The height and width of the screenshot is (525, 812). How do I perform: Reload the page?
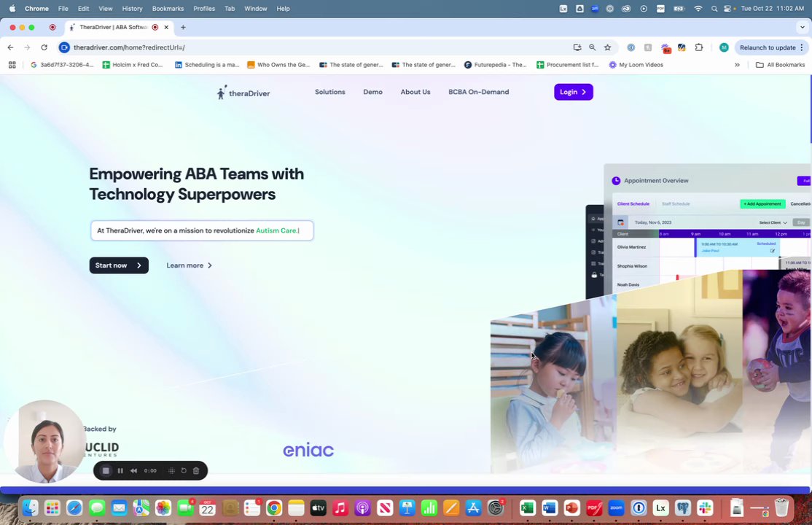click(44, 47)
